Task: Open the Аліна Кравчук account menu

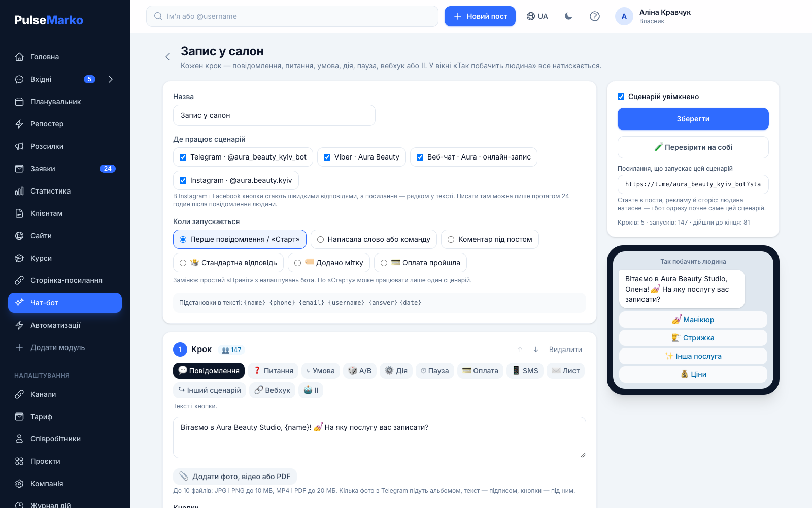Action: [x=654, y=16]
